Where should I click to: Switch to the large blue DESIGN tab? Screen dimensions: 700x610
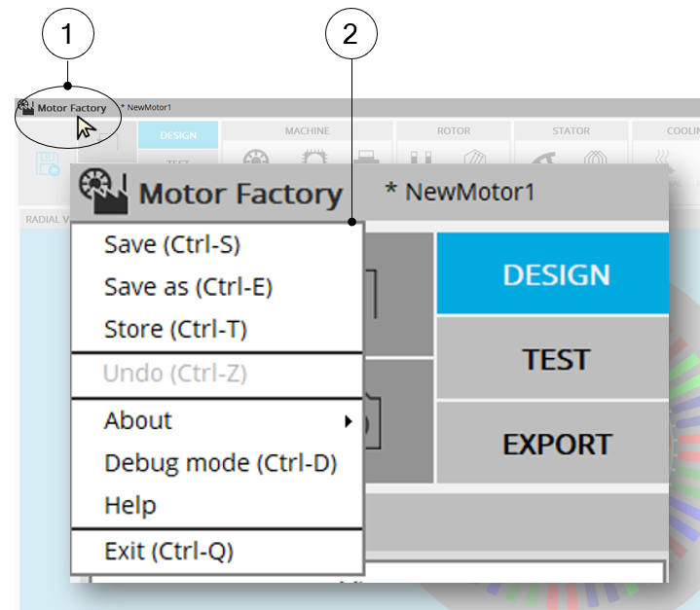556,274
